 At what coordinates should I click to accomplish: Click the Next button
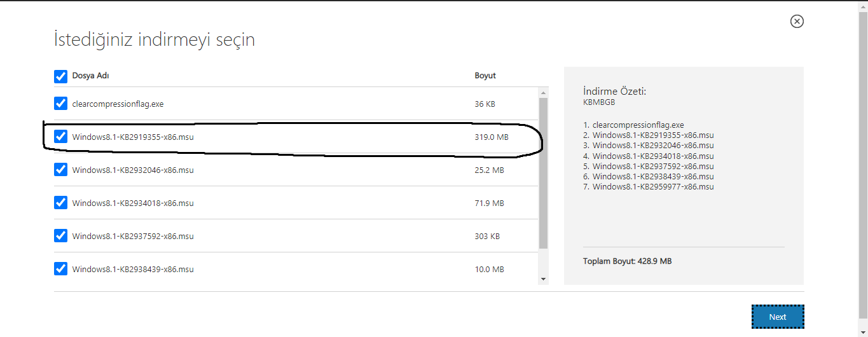778,317
